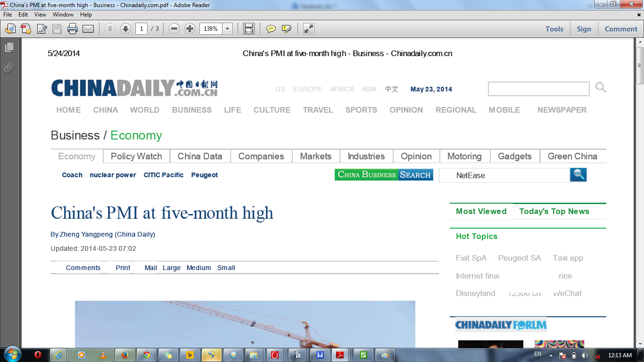Screen dimensions: 644x362
Task: Click the China Daily site search box
Action: click(x=539, y=89)
